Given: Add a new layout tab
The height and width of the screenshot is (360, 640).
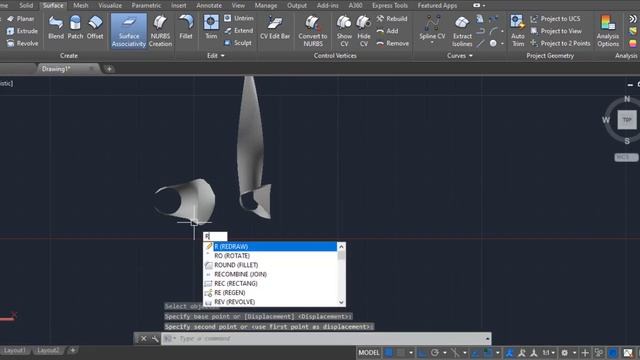Looking at the screenshot, I should click(73, 350).
